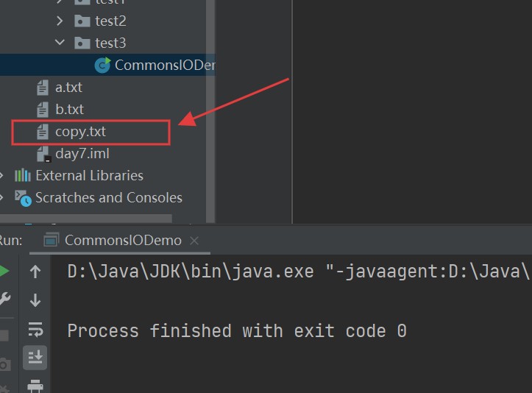Open the copy.txt file
The image size is (532, 393).
tap(80, 132)
